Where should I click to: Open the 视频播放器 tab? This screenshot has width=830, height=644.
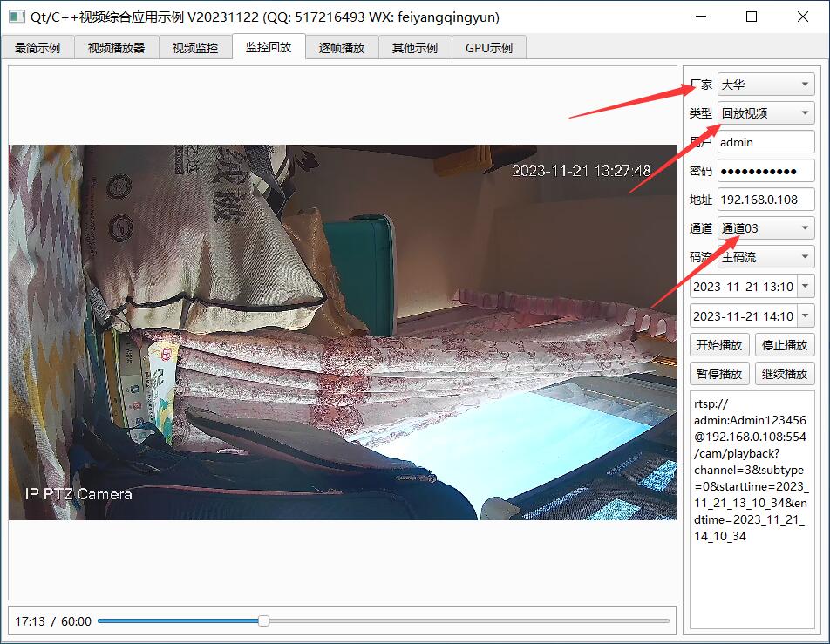tap(117, 48)
